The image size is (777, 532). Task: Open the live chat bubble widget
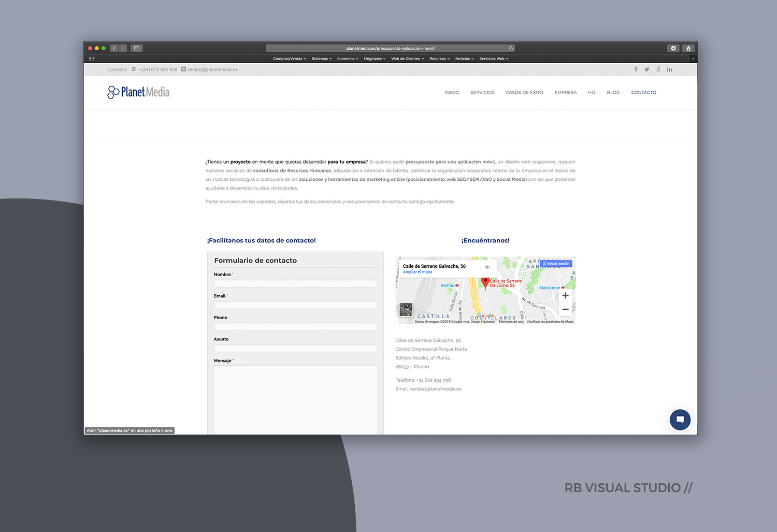tap(680, 420)
